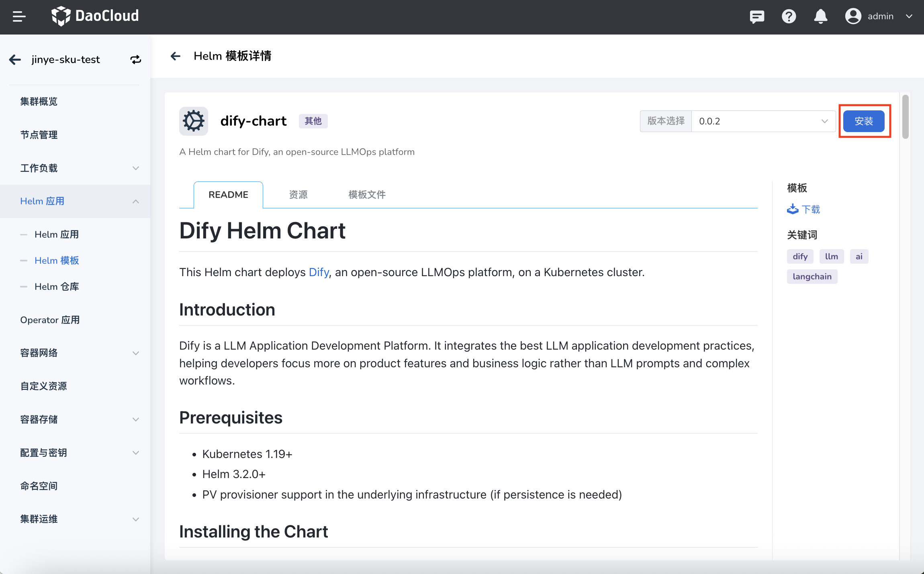Click the switch cluster icon beside jinye-sku-test

[x=136, y=60]
